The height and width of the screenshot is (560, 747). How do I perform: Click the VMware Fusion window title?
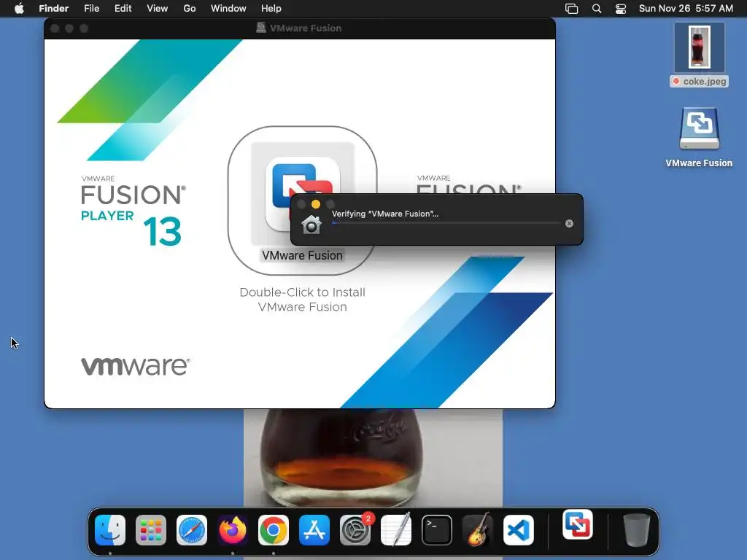click(x=306, y=28)
